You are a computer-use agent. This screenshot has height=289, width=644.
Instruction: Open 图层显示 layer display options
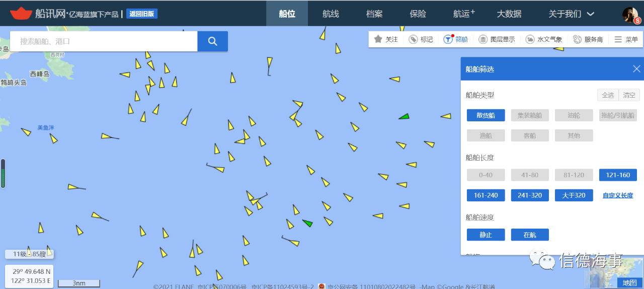pyautogui.click(x=497, y=39)
